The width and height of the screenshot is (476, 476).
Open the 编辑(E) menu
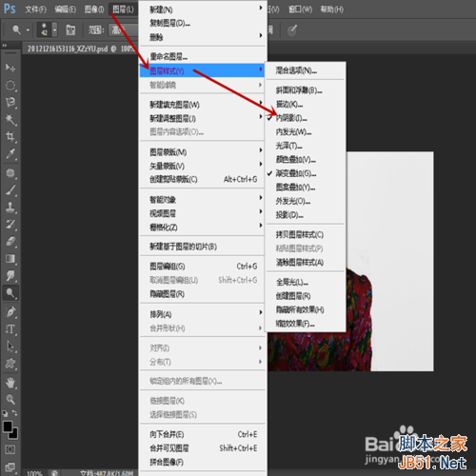point(65,10)
